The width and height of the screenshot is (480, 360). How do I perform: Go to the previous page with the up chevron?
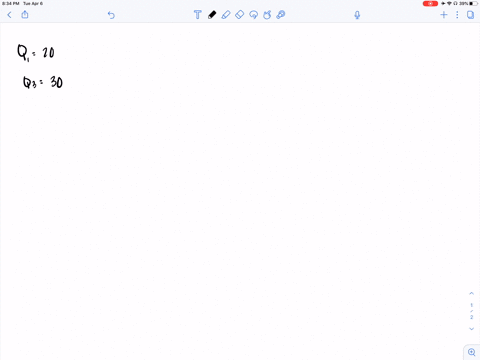471,293
